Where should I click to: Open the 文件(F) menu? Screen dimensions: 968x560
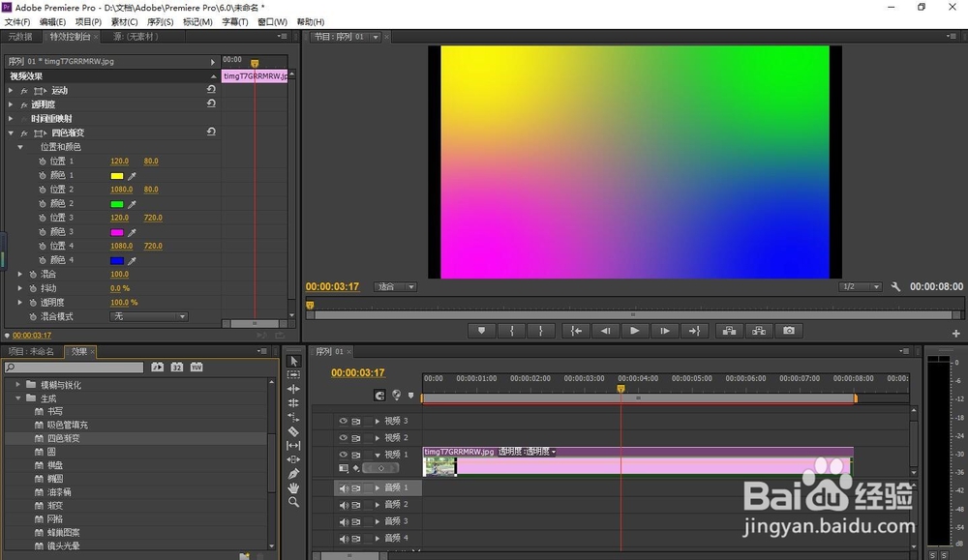pos(17,21)
